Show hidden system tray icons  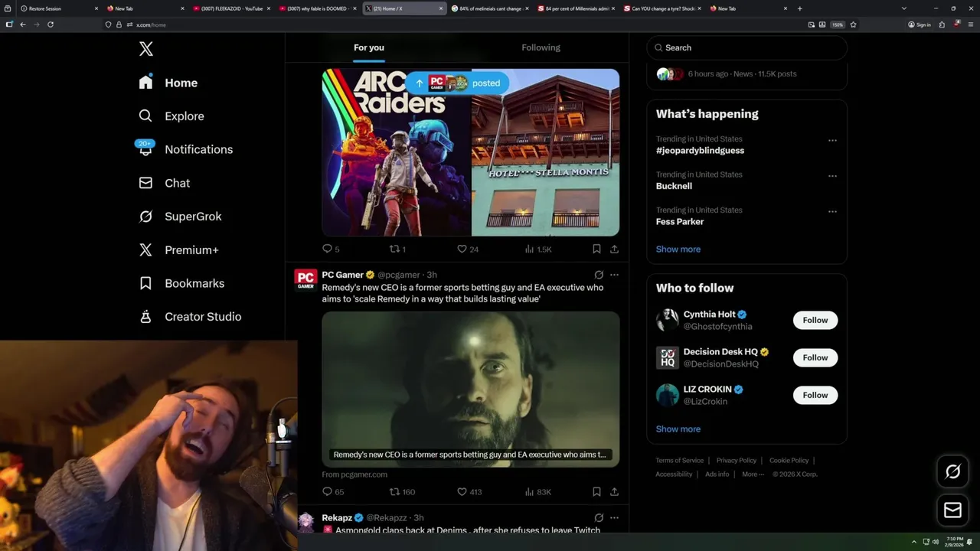click(913, 542)
